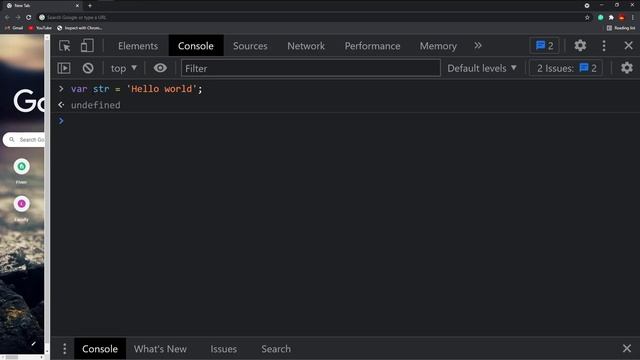Switch to What's New drawer tab

pos(160,349)
